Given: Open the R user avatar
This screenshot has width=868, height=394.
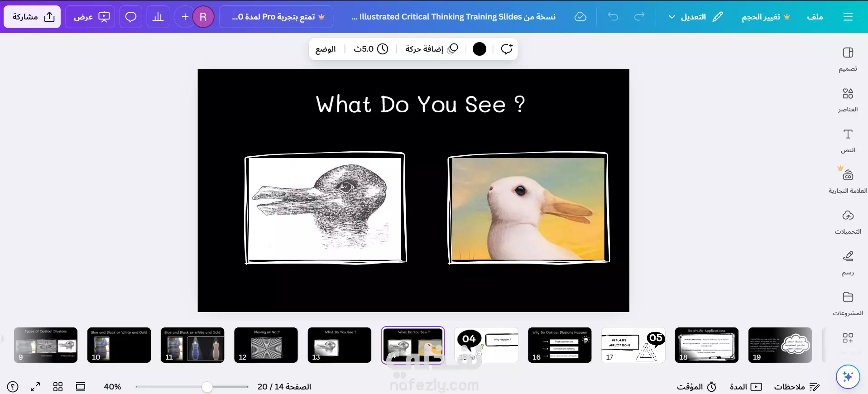Looking at the screenshot, I should (203, 17).
